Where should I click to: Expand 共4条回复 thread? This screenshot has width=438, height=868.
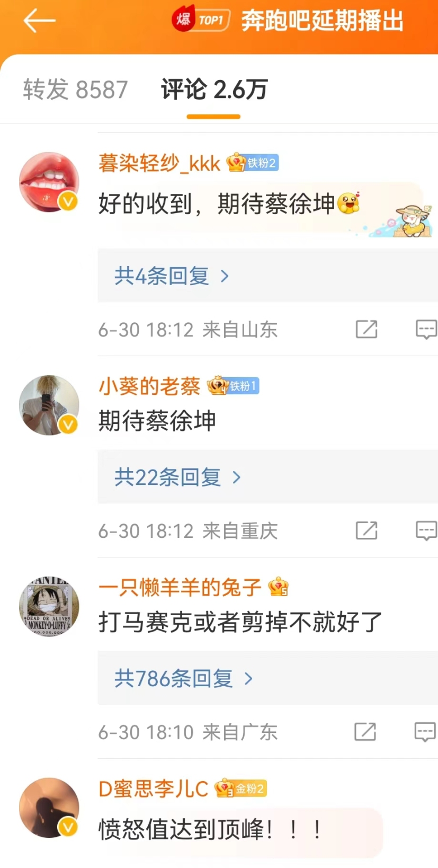click(x=172, y=276)
